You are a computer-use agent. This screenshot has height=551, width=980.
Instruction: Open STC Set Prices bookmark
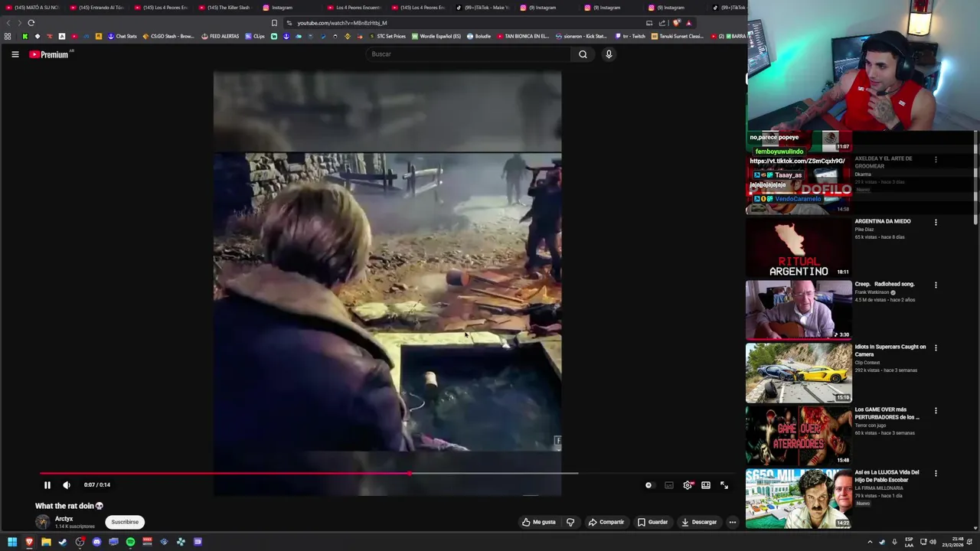(387, 36)
